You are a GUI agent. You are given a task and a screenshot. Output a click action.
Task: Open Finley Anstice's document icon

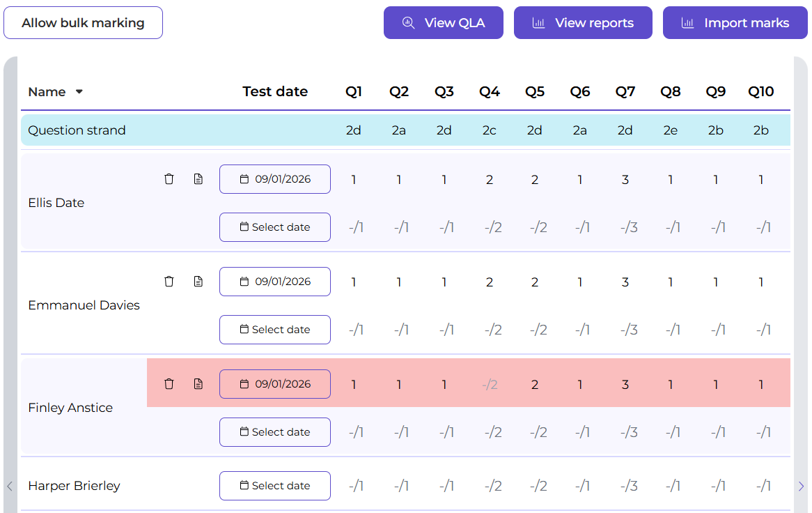[198, 384]
